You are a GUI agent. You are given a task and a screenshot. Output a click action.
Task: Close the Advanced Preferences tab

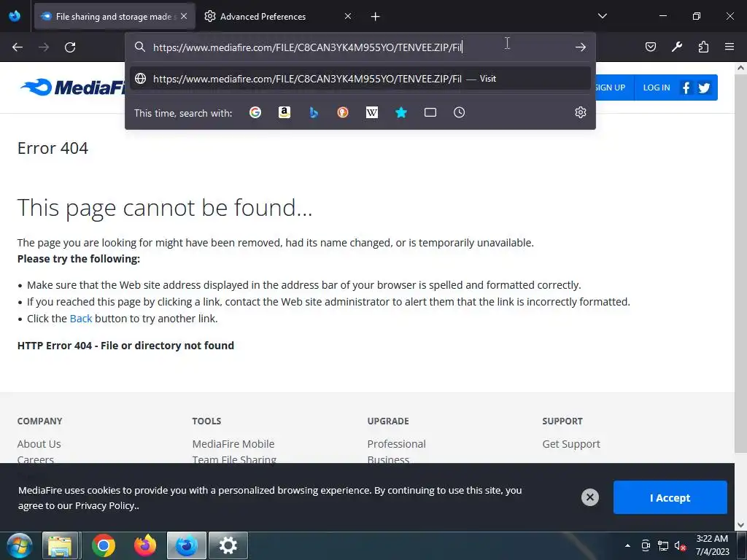(348, 16)
